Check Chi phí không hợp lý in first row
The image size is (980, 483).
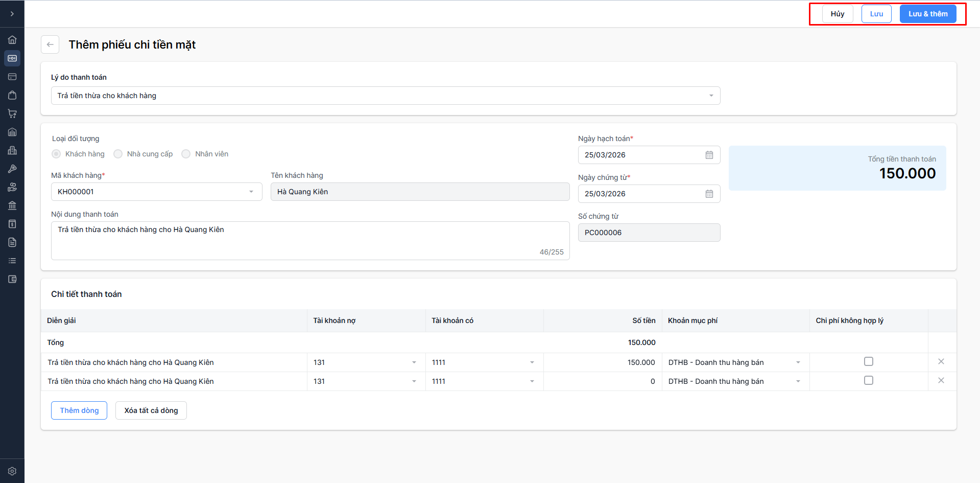click(x=868, y=362)
